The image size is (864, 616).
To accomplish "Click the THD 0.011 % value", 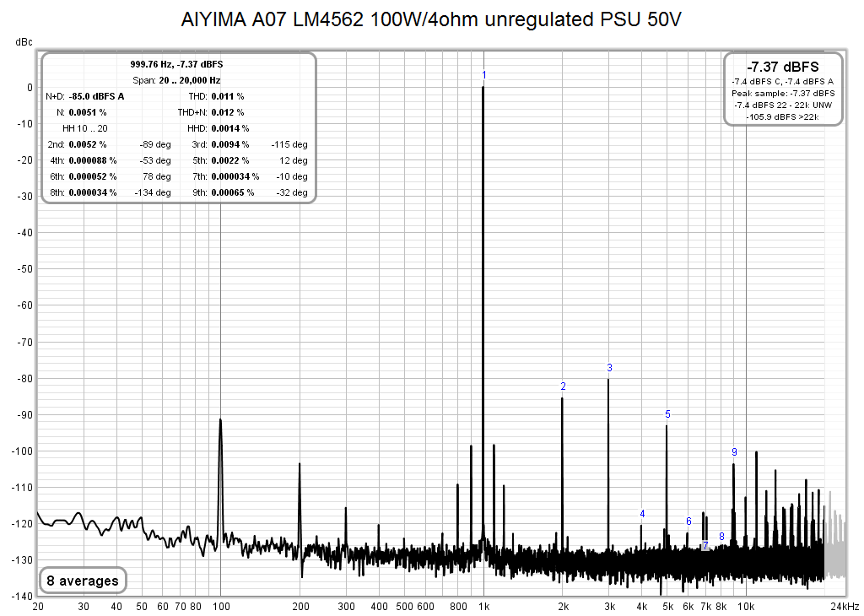I will [228, 96].
